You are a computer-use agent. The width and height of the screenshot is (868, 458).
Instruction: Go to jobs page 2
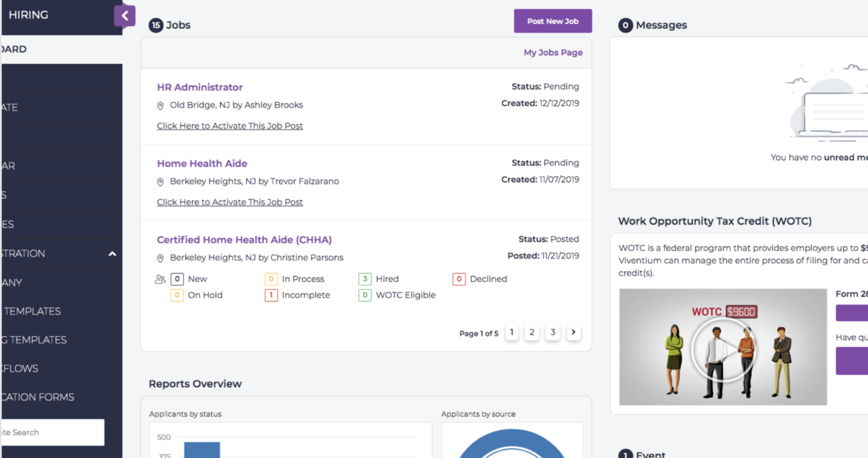click(x=532, y=332)
